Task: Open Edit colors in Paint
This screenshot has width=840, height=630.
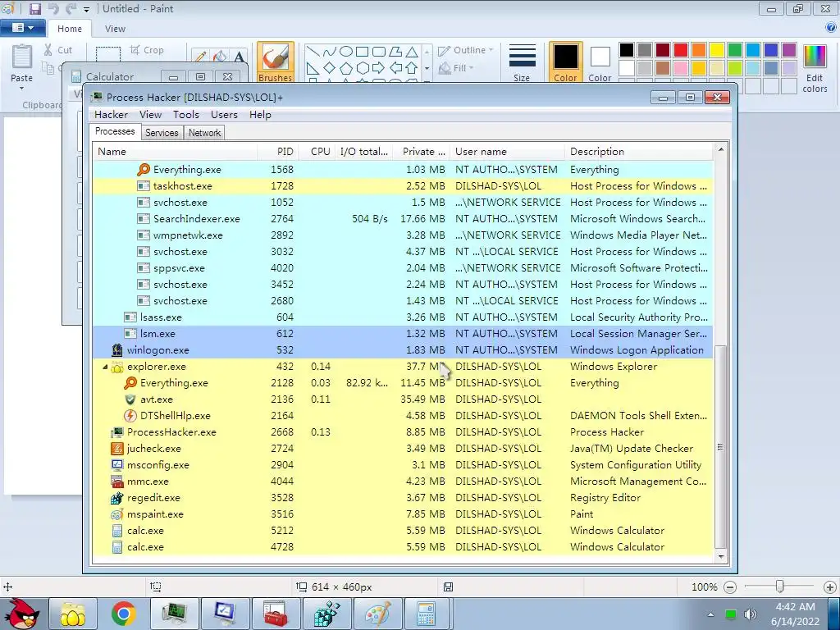Action: (815, 69)
